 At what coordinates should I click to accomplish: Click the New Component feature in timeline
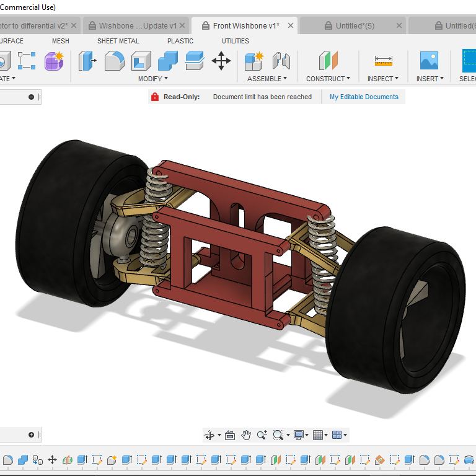coord(112,460)
